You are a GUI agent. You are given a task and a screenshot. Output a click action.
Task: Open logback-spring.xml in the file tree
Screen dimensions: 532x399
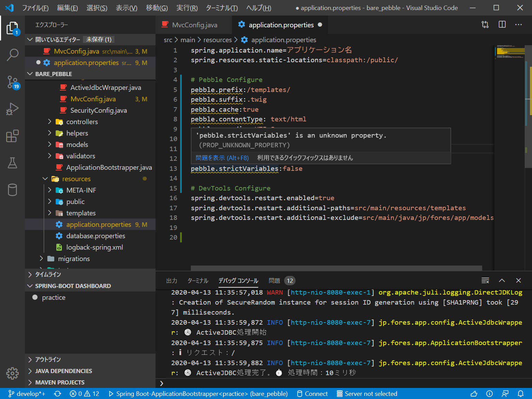(95, 247)
